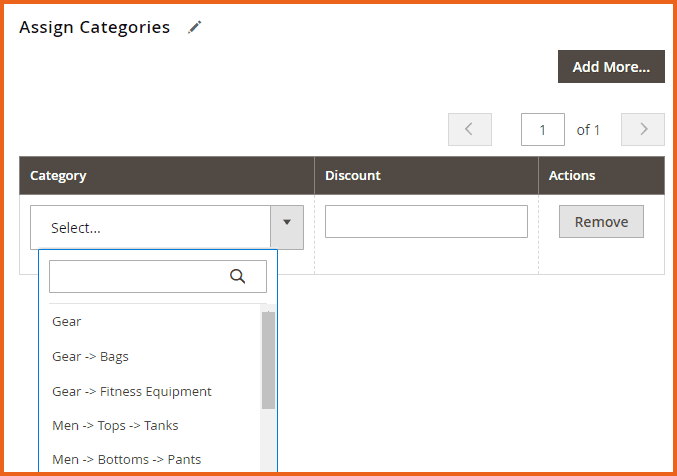
Task: Focus the Discount input field
Action: (x=426, y=222)
